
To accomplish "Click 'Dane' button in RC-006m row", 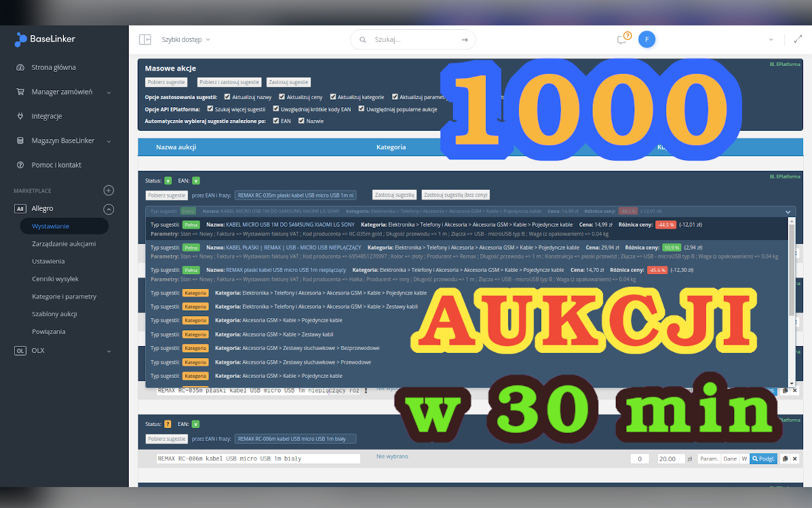I will (730, 458).
